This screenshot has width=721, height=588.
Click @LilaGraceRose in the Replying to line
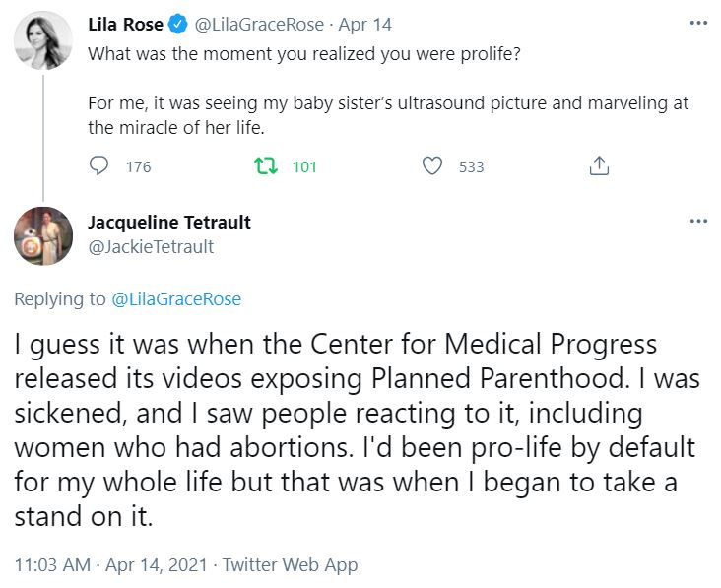[176, 298]
